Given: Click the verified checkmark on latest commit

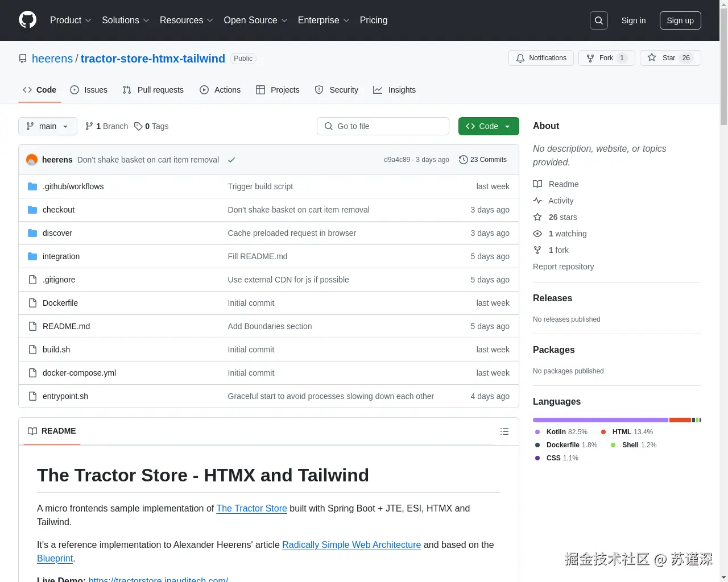Looking at the screenshot, I should pyautogui.click(x=231, y=160).
